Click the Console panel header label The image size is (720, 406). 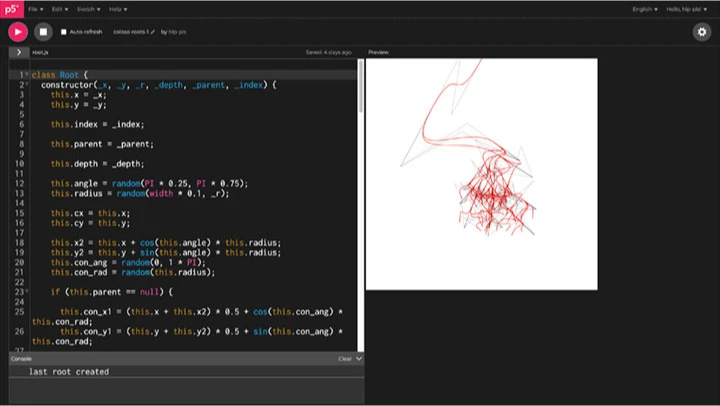coord(21,359)
